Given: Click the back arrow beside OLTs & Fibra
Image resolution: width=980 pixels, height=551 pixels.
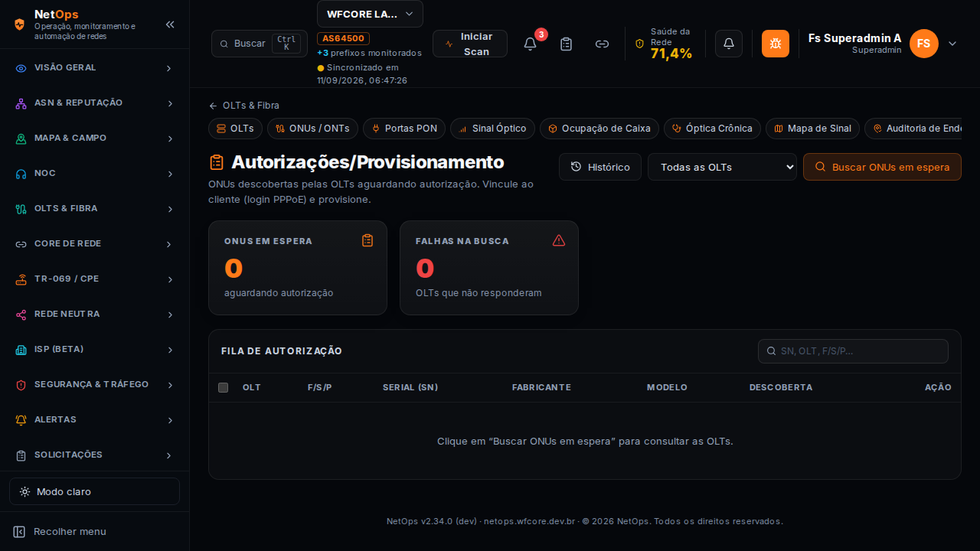Looking at the screenshot, I should click(213, 106).
